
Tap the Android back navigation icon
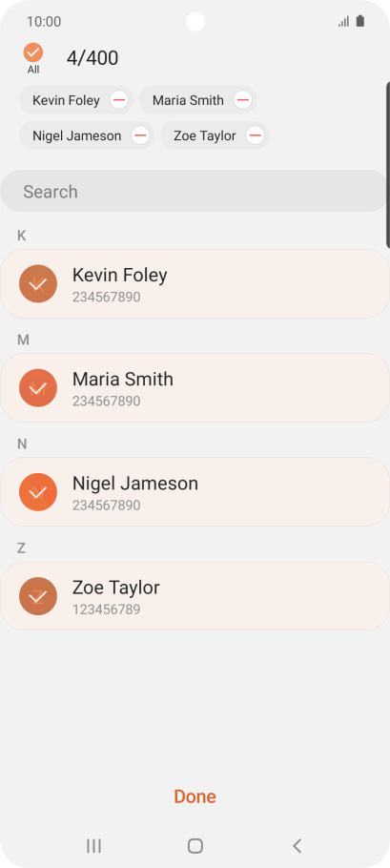tap(298, 845)
